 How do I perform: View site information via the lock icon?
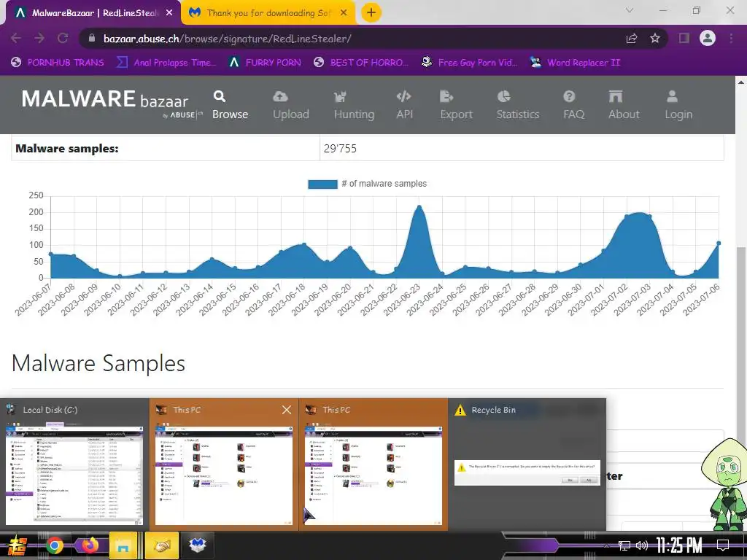tap(92, 39)
